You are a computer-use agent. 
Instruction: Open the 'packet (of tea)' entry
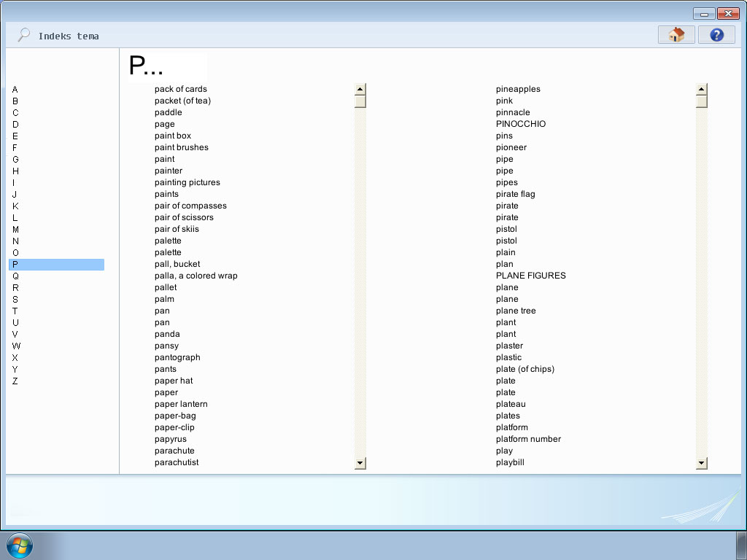182,101
